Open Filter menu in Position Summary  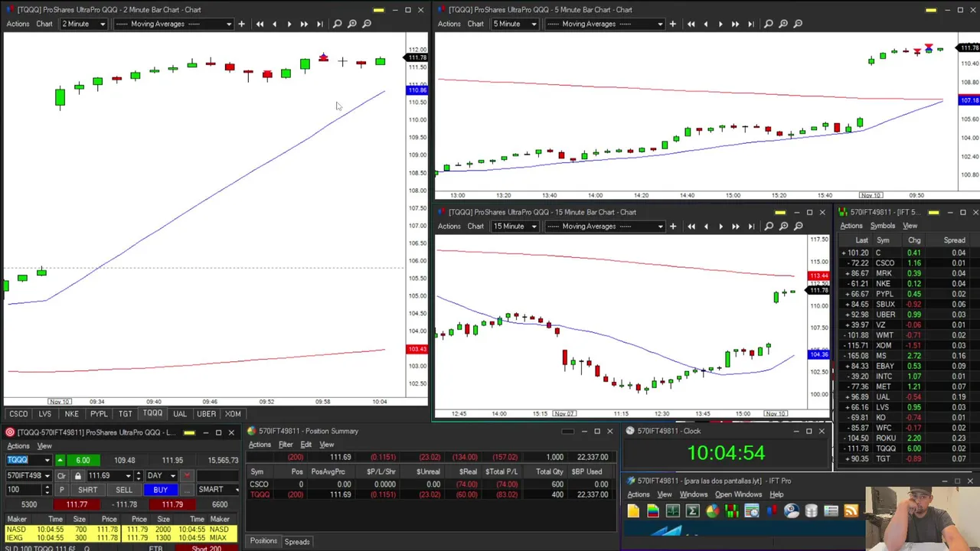[286, 445]
